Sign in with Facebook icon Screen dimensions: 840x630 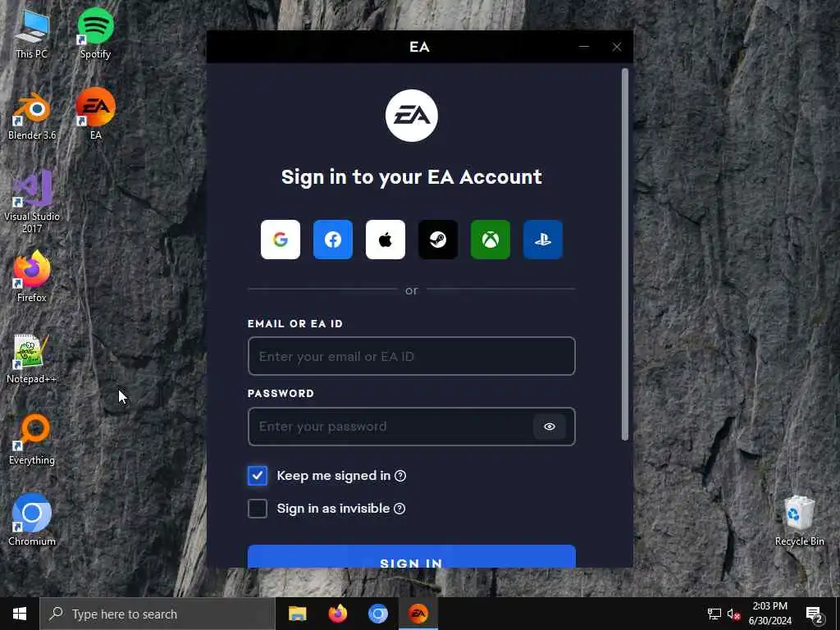333,240
